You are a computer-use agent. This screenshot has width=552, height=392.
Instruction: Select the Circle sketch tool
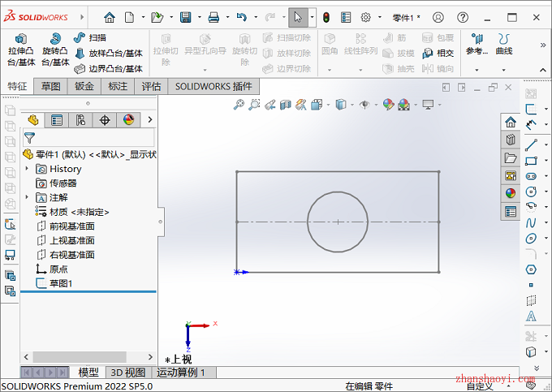(x=531, y=192)
